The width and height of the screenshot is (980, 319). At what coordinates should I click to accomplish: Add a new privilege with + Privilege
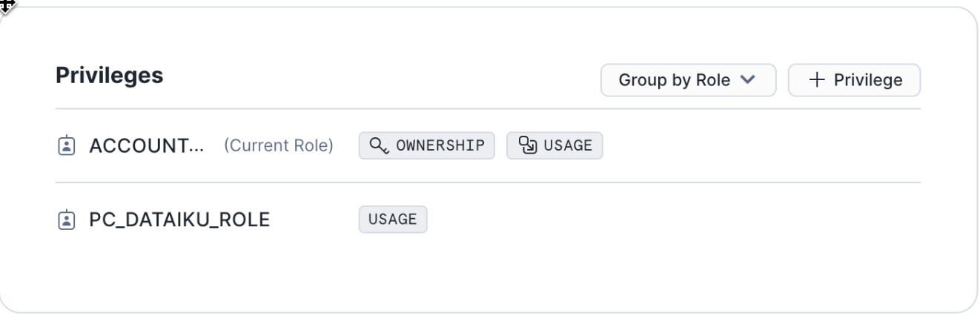[x=854, y=80]
